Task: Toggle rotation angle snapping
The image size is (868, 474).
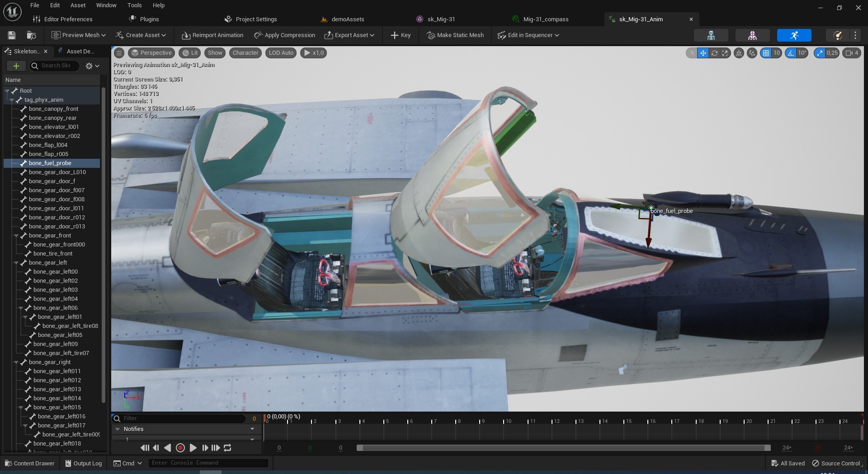Action: [791, 53]
